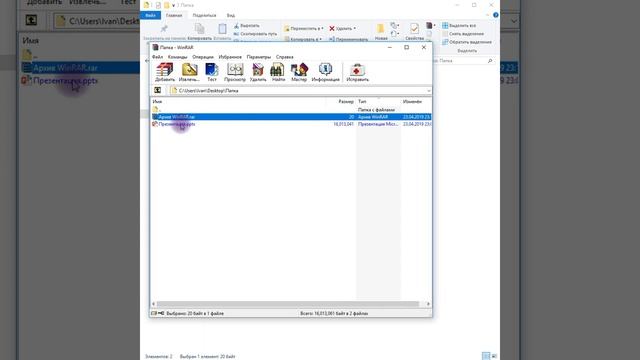Click Обратить выделение in Explorer ribbon
The width and height of the screenshot is (640, 360).
tap(467, 42)
